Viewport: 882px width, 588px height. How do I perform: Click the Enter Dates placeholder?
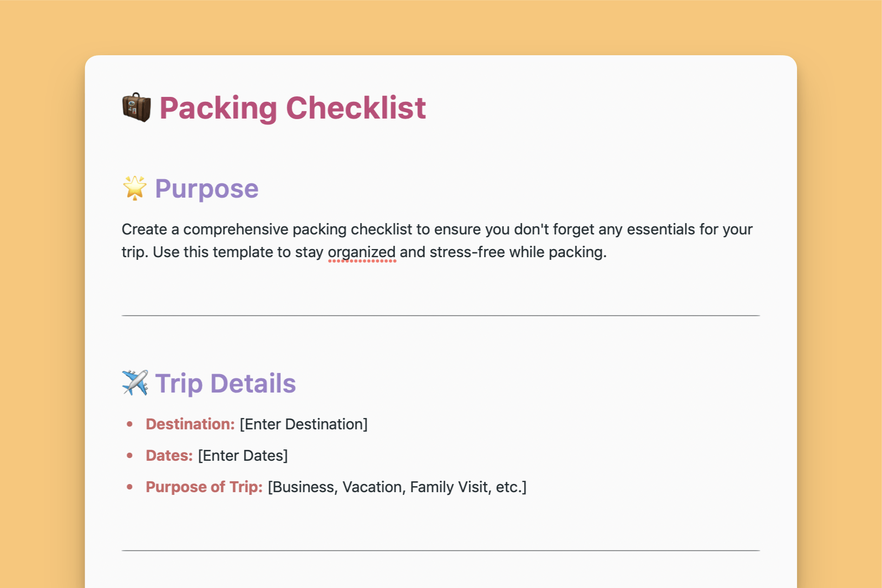[243, 455]
